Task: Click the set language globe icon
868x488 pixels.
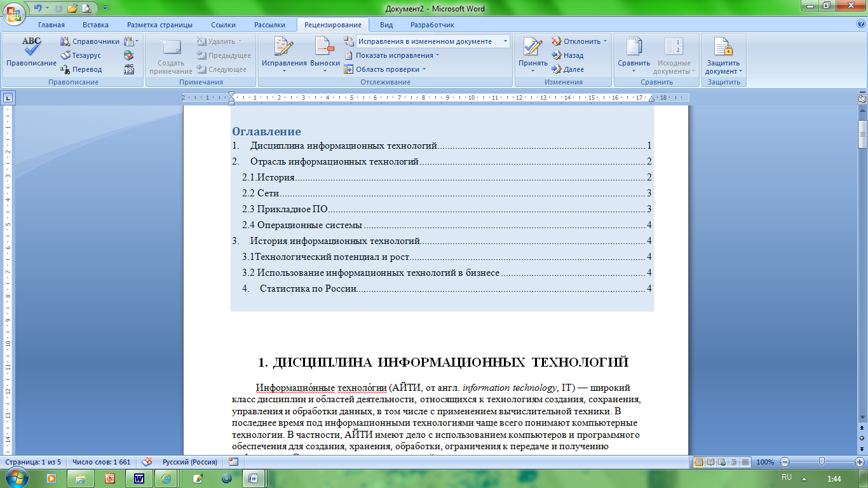Action: click(129, 55)
